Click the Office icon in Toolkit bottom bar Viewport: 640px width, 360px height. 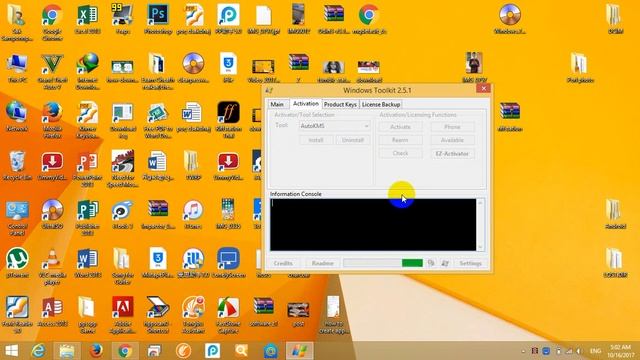[431, 263]
